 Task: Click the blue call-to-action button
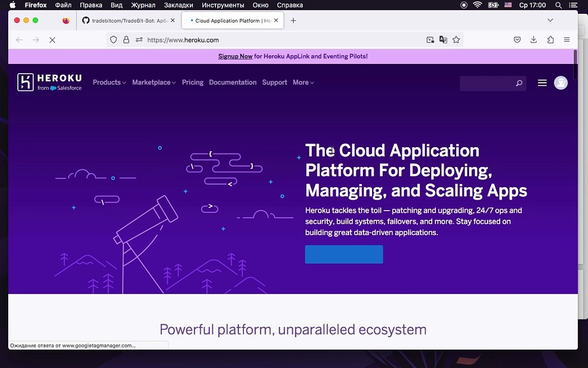pos(344,254)
